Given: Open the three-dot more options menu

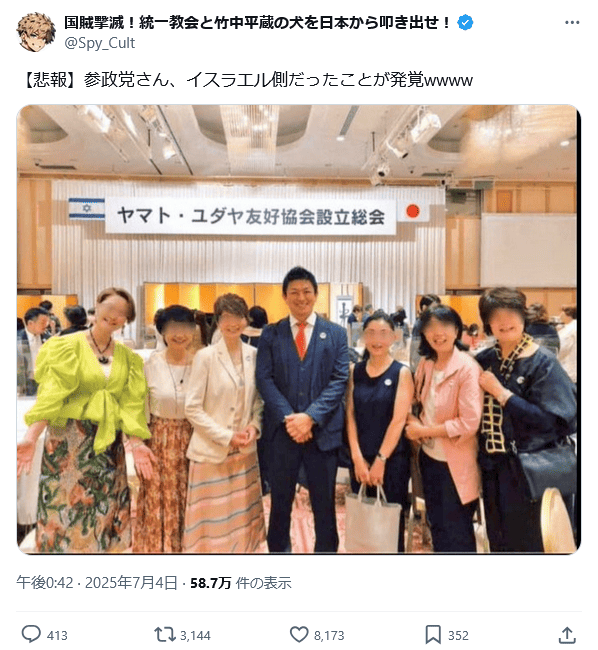Looking at the screenshot, I should [572, 23].
